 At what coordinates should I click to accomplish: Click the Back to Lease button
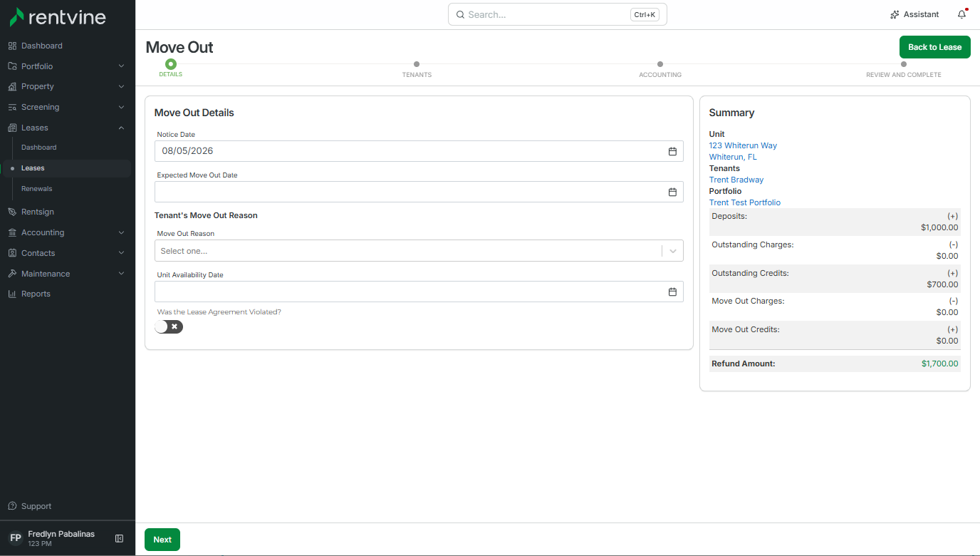tap(934, 47)
